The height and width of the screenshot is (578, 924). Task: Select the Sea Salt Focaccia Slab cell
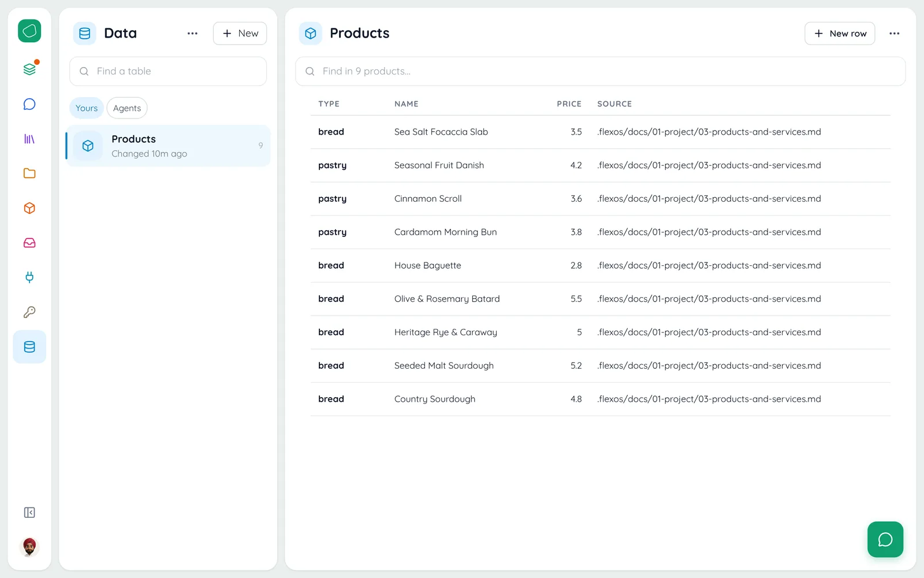click(441, 132)
